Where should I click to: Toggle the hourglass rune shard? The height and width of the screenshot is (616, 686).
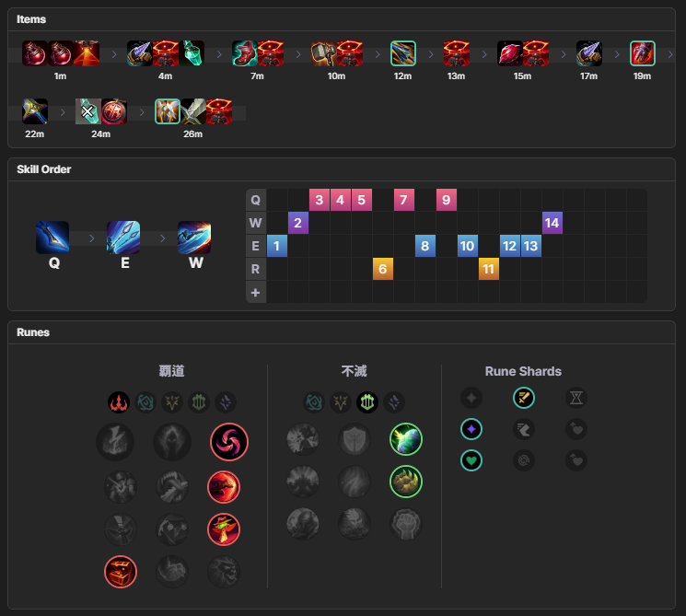click(x=576, y=398)
